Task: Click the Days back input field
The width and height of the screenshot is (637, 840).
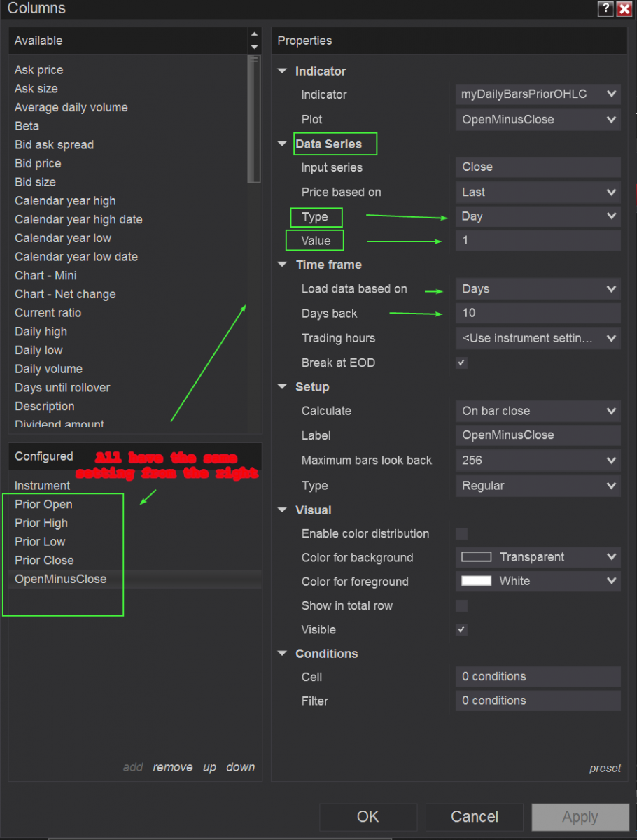Action: click(538, 313)
